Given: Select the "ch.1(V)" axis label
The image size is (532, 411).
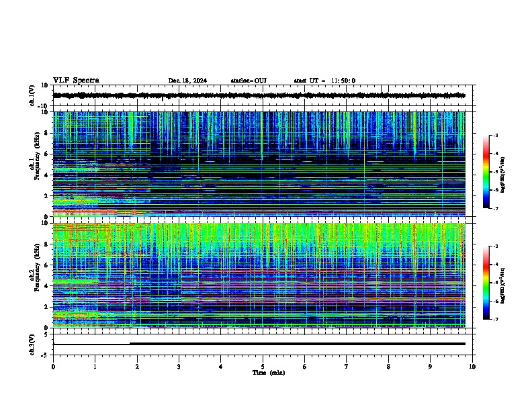Looking at the screenshot, I should [x=32, y=95].
